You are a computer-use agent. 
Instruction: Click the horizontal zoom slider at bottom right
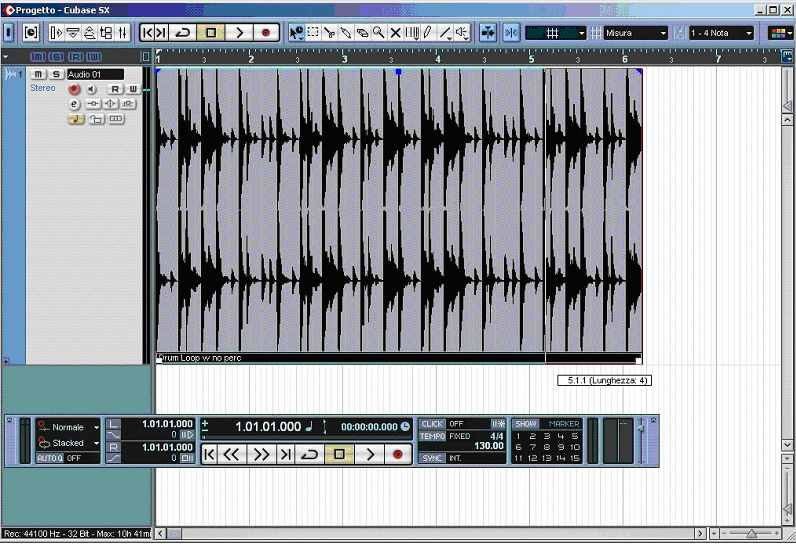[x=751, y=534]
